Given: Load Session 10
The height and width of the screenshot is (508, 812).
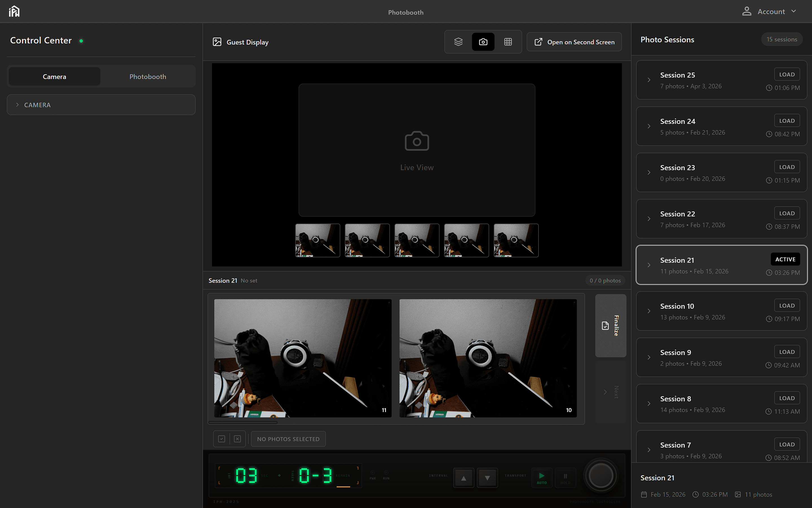Looking at the screenshot, I should tap(787, 305).
